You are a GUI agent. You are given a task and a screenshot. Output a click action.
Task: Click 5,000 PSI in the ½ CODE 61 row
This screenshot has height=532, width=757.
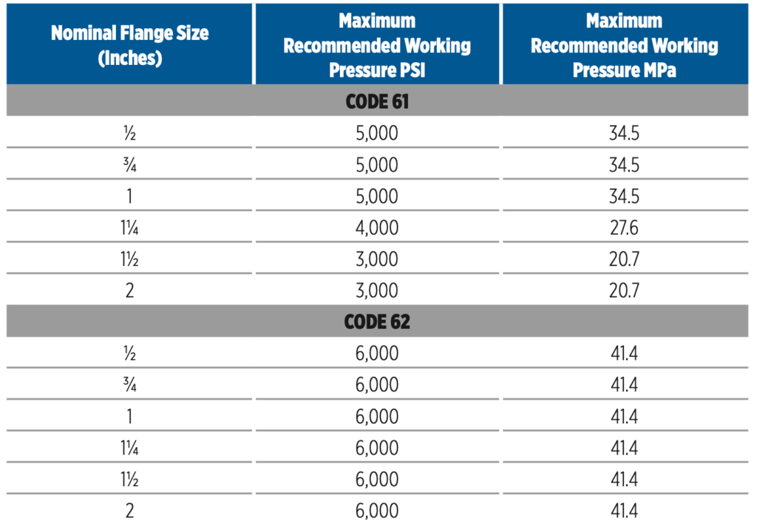[x=377, y=133]
